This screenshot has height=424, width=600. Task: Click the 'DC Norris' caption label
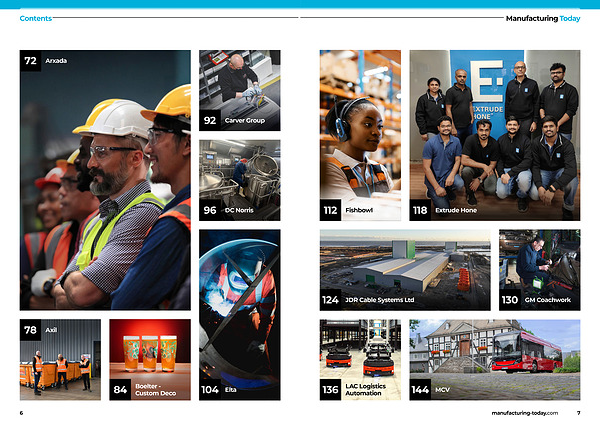tap(239, 210)
